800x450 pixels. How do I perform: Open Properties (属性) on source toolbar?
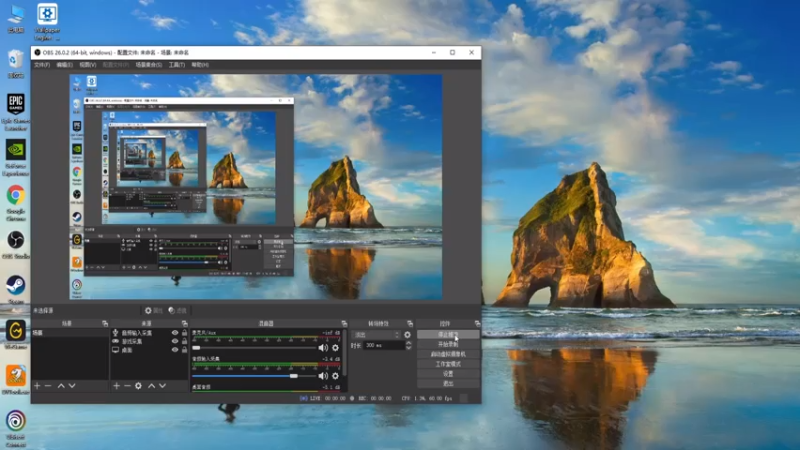(x=154, y=310)
